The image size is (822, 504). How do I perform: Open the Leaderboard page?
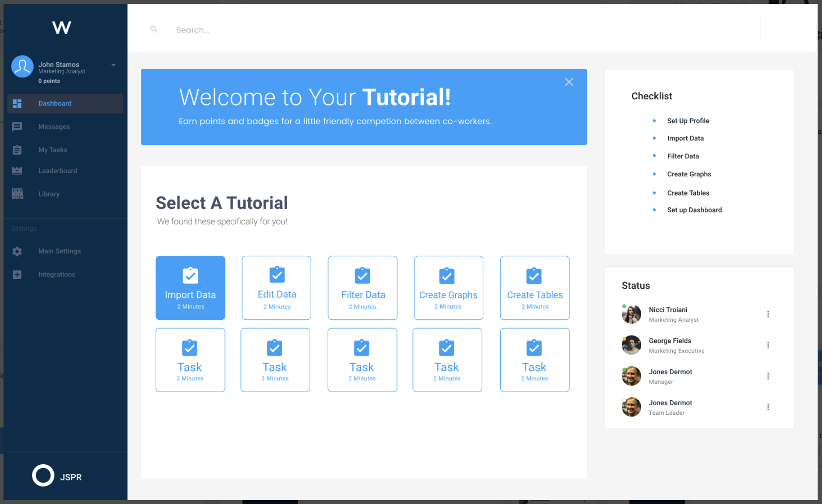point(57,171)
